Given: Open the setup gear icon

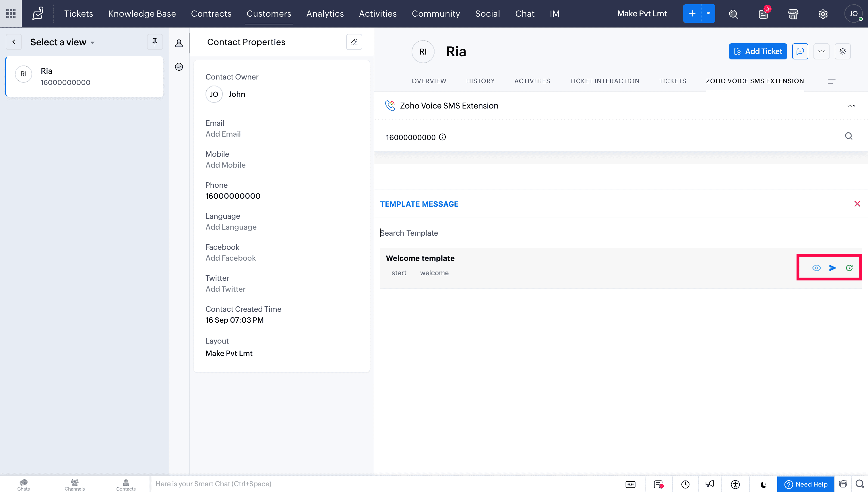Looking at the screenshot, I should tap(823, 14).
